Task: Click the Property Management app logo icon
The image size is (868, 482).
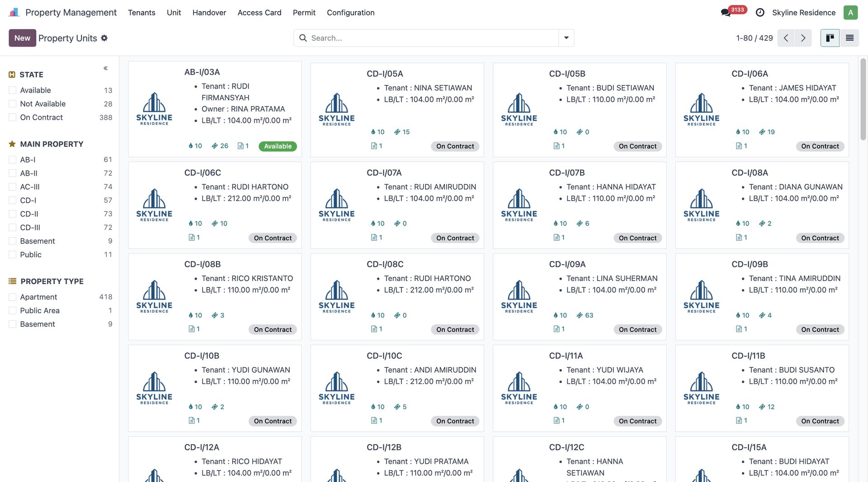Action: coord(14,12)
